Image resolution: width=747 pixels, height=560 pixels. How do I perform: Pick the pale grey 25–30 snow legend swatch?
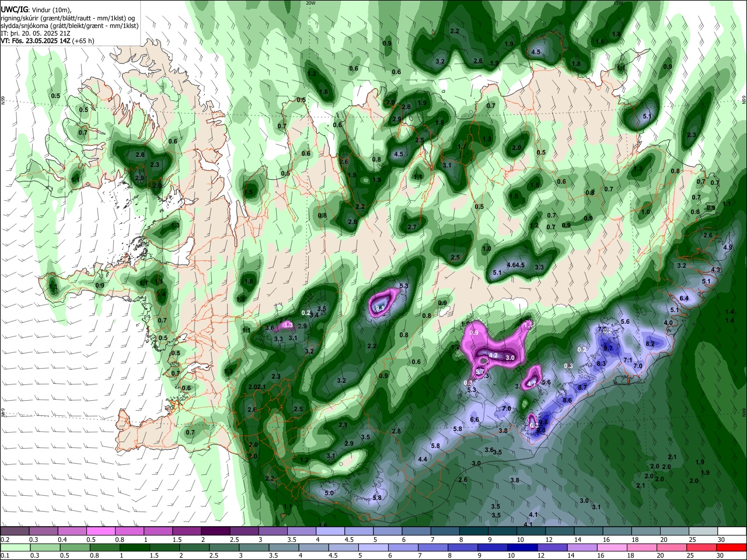(x=703, y=531)
